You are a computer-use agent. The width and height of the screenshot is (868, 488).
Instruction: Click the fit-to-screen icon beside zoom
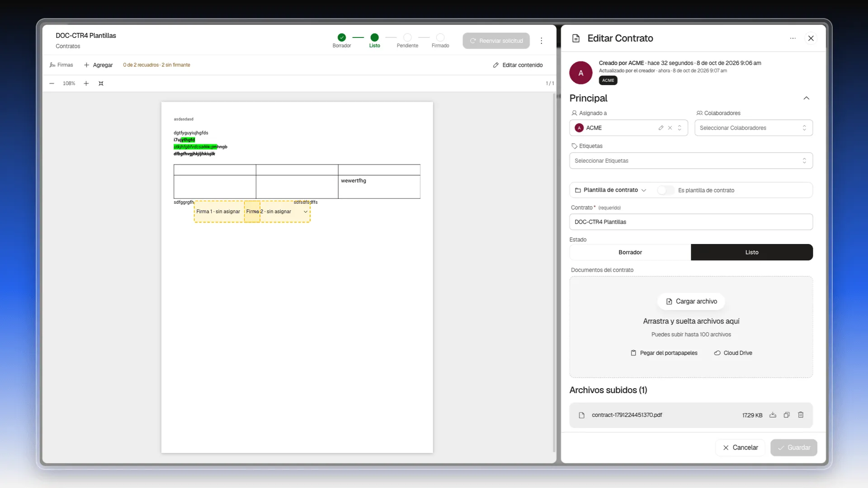(101, 84)
